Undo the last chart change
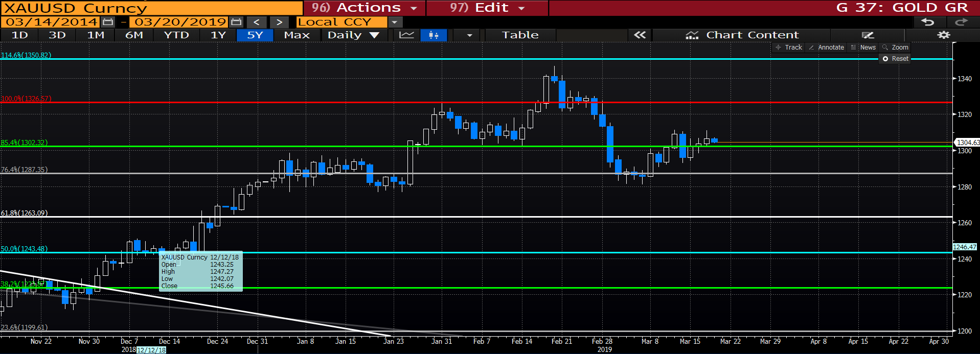Image resolution: width=980 pixels, height=354 pixels. coord(927,22)
